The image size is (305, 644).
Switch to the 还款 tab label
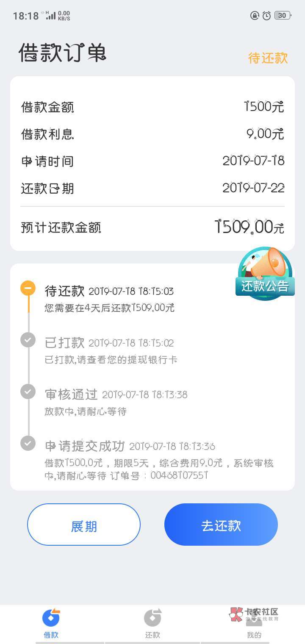pos(152,635)
